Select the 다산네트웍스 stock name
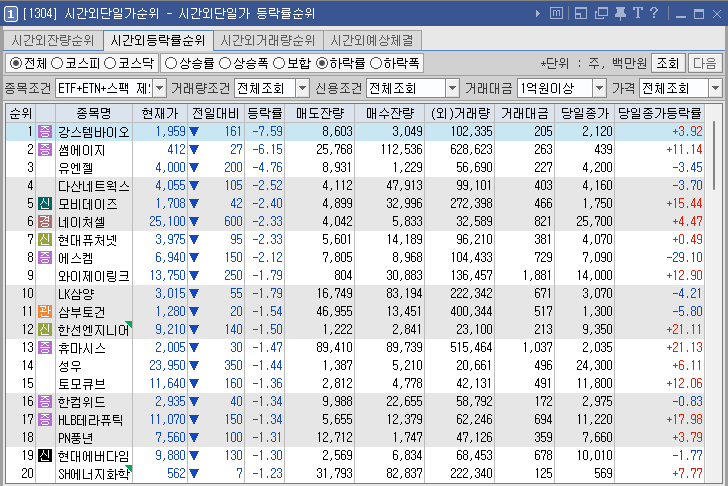Screen dimensions: 728x486 click(93, 186)
